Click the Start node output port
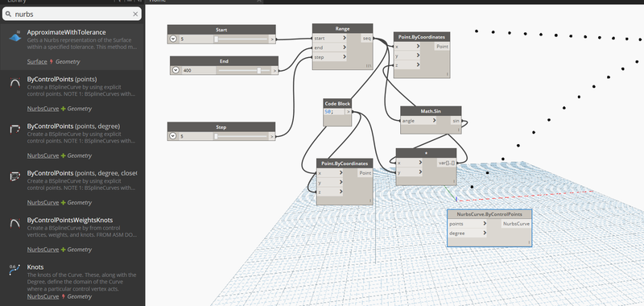Screen dimensions: 644x306 pos(272,39)
